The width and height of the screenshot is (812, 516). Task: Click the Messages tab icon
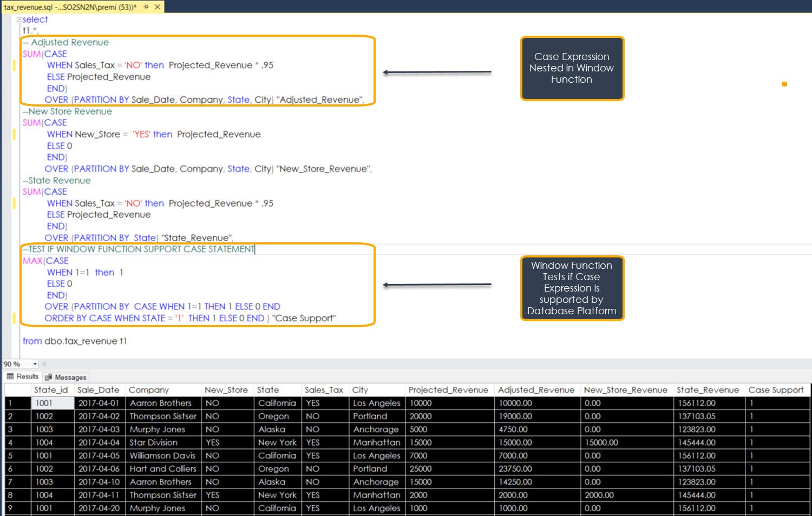pyautogui.click(x=49, y=377)
